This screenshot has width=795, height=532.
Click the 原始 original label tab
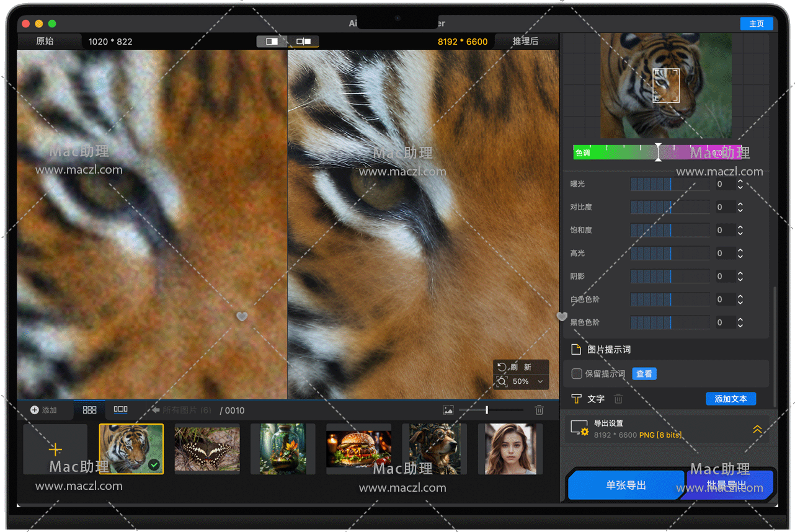coord(45,41)
